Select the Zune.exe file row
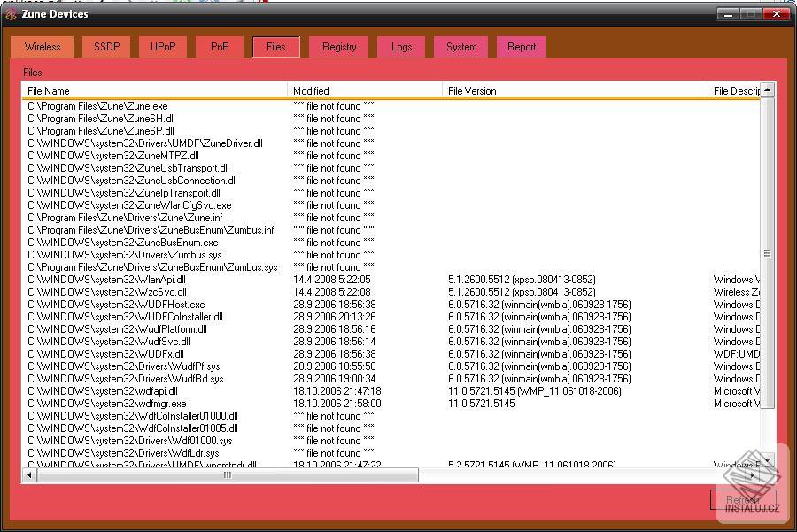The image size is (797, 532). 391,106
